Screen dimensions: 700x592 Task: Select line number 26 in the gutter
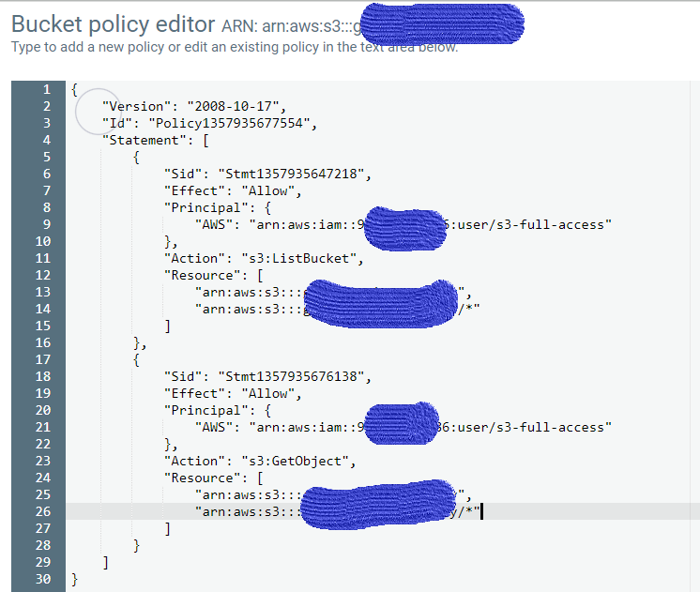coord(42,511)
